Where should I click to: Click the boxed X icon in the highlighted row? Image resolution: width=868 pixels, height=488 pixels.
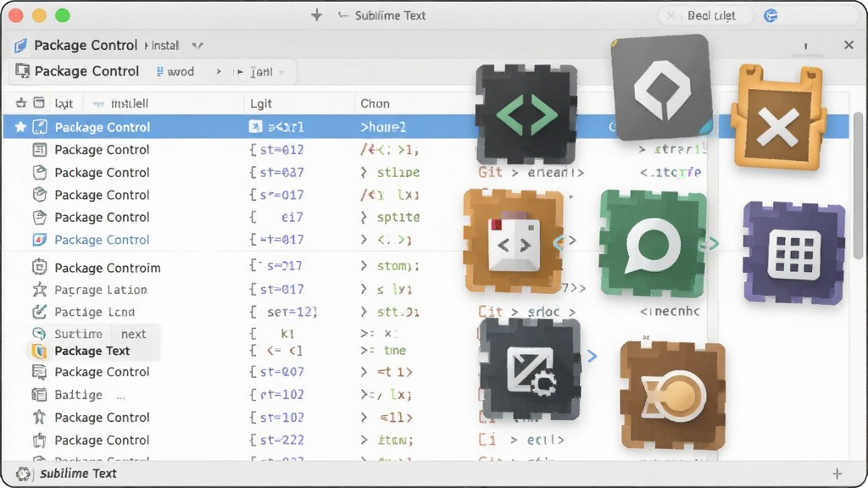(x=255, y=127)
